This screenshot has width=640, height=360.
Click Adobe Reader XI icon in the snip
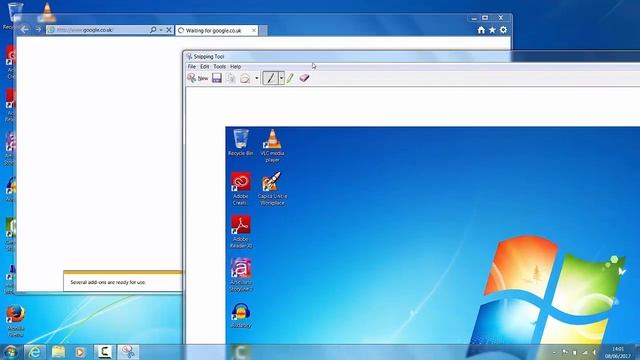[241, 231]
